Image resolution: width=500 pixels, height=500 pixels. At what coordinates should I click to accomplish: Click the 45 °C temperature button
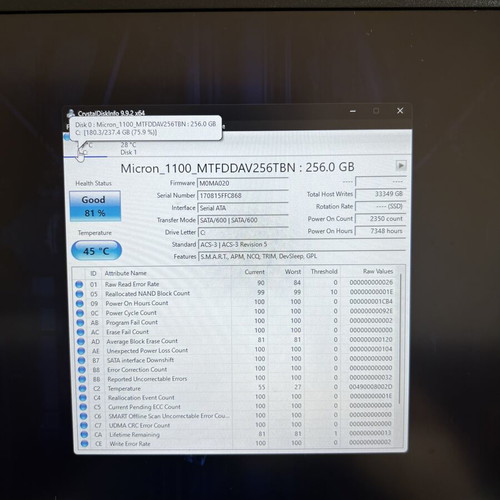[x=96, y=251]
